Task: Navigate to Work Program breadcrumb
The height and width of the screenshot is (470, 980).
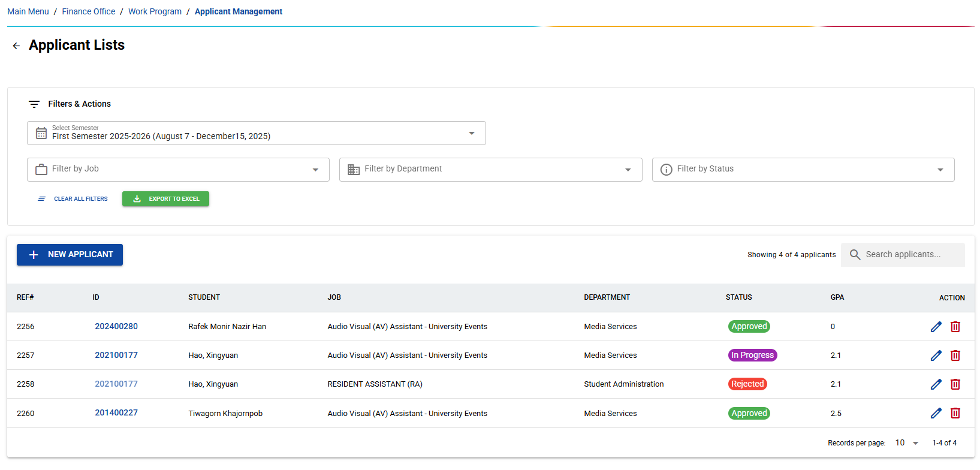Action: click(x=155, y=11)
